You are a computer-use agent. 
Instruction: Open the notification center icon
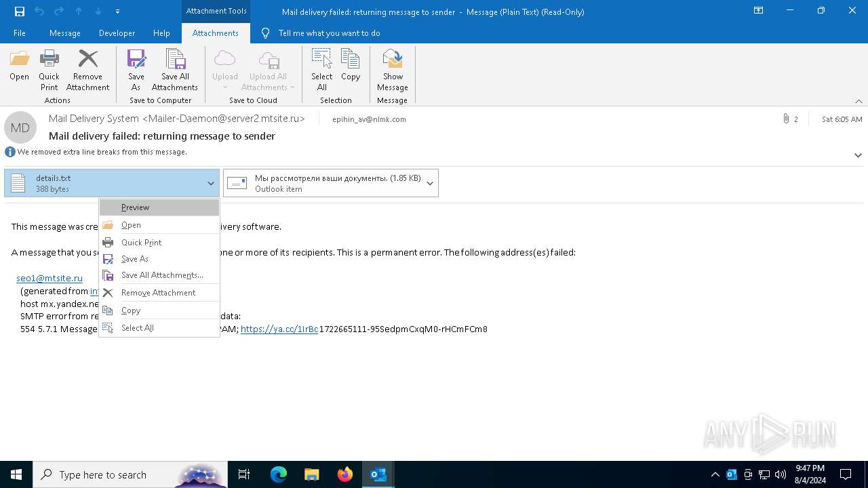click(x=846, y=474)
